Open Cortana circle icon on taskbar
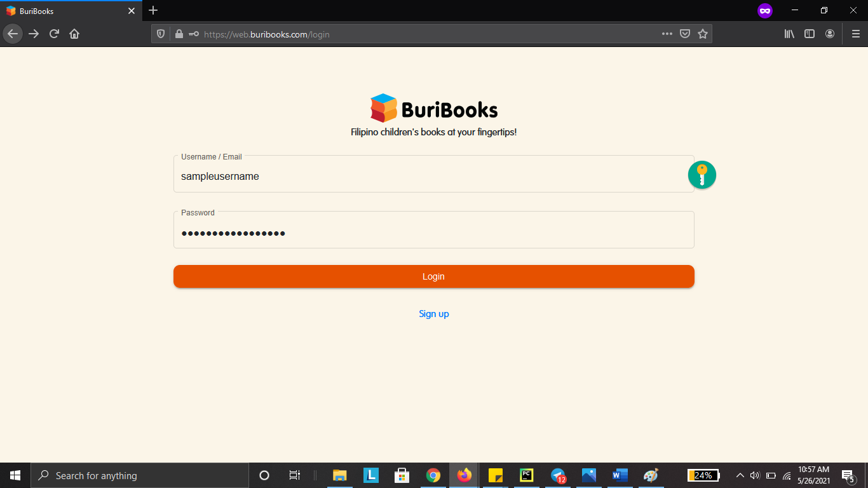The image size is (868, 488). click(x=264, y=475)
